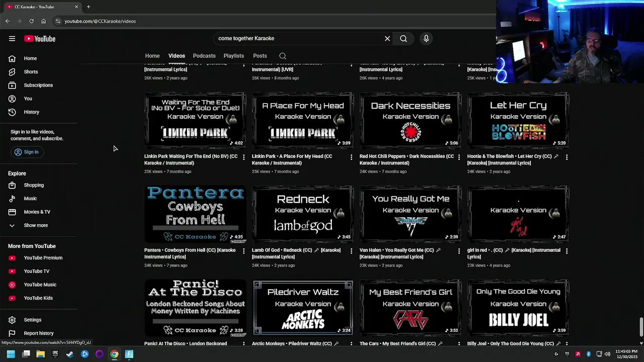
Task: Open the Windows Start menu
Action: click(11, 354)
